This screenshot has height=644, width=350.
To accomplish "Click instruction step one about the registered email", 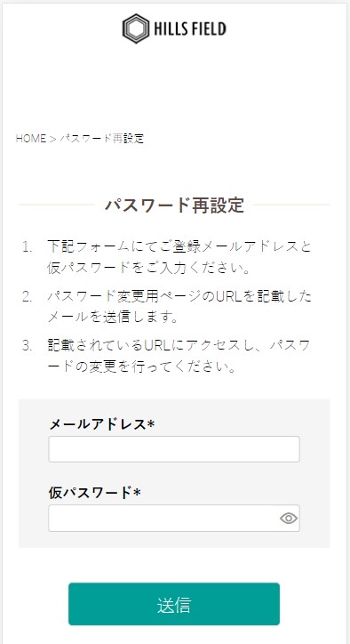I will pos(179,257).
